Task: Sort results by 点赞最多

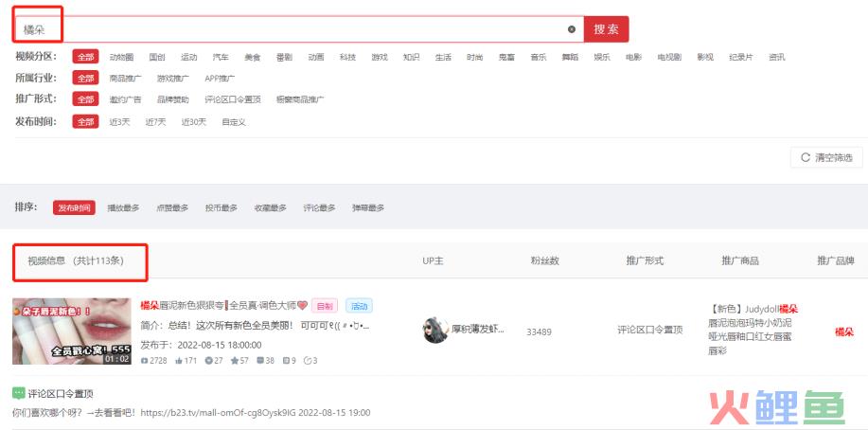Action: point(172,207)
